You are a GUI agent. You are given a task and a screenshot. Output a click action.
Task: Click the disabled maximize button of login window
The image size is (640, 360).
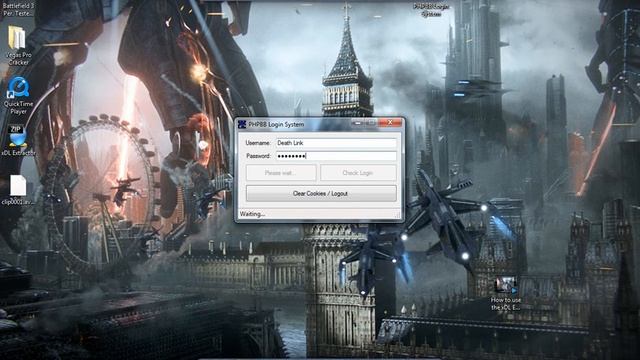point(371,122)
